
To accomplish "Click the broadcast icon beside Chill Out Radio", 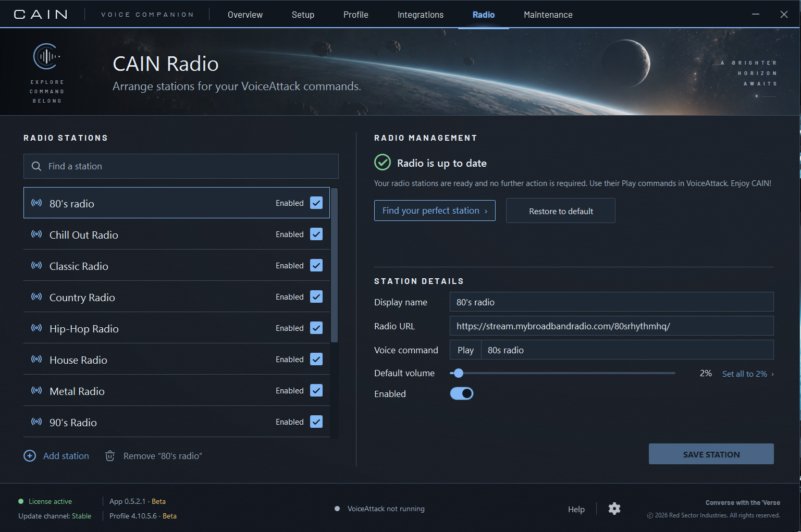I will tap(36, 234).
